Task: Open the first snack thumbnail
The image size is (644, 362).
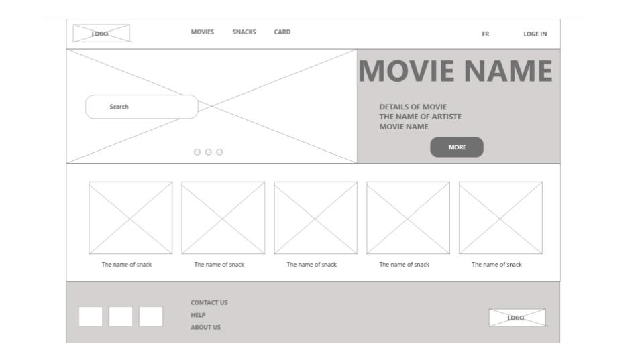Action: (131, 218)
